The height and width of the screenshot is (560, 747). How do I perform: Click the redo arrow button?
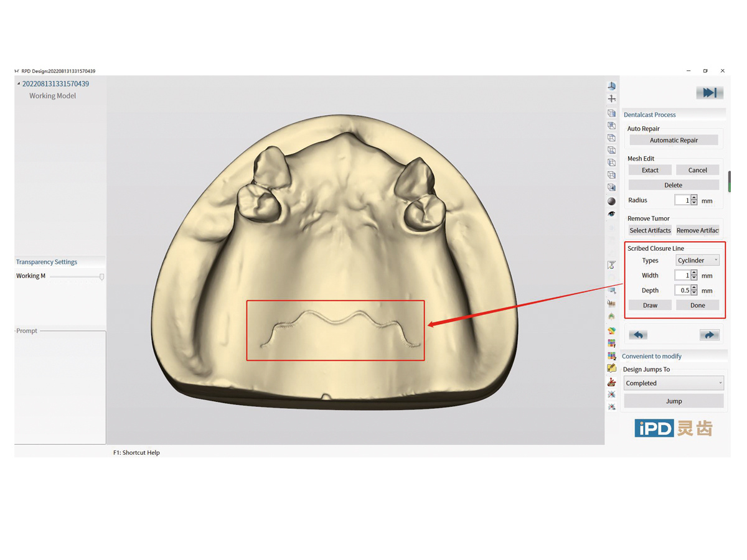[x=709, y=335]
